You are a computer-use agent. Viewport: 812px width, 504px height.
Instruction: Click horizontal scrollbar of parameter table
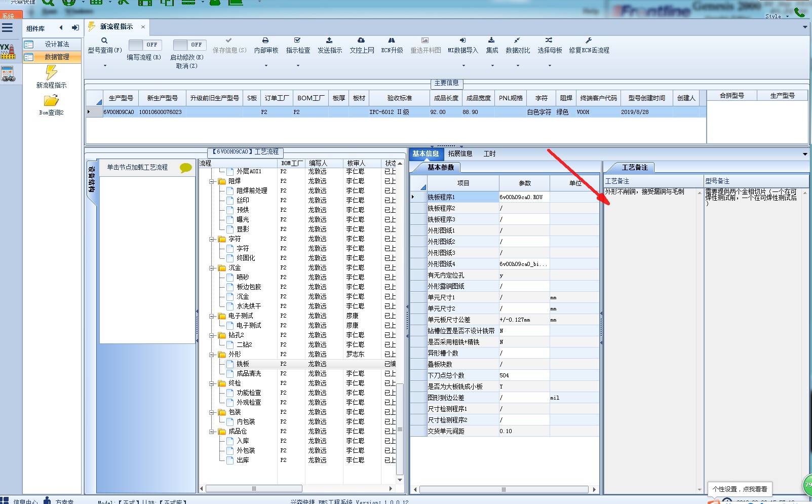coord(504,489)
